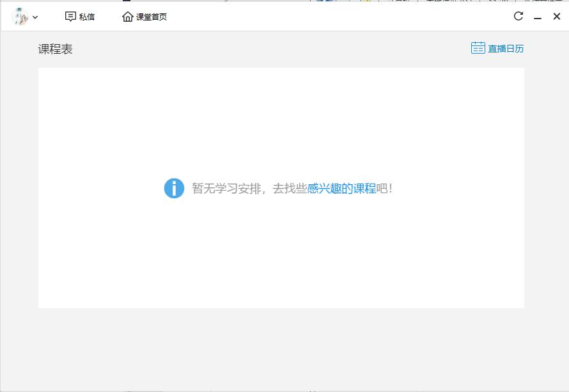
Task: Click the application title bar
Action: coord(320,16)
